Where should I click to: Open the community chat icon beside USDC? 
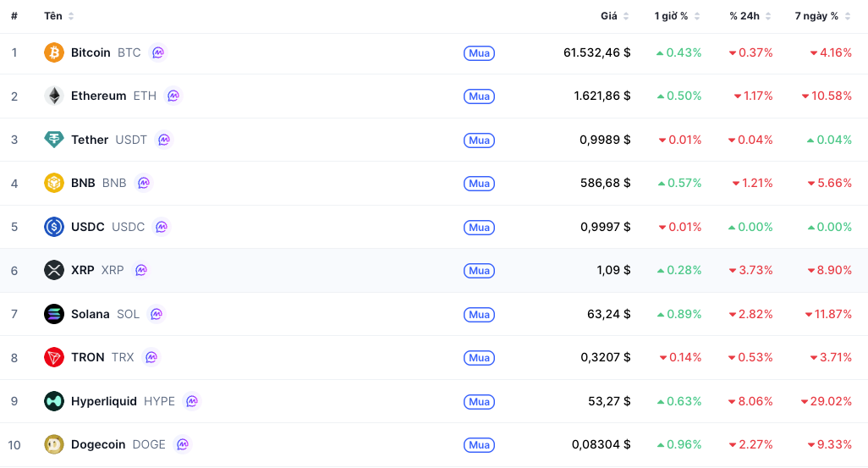(x=161, y=227)
